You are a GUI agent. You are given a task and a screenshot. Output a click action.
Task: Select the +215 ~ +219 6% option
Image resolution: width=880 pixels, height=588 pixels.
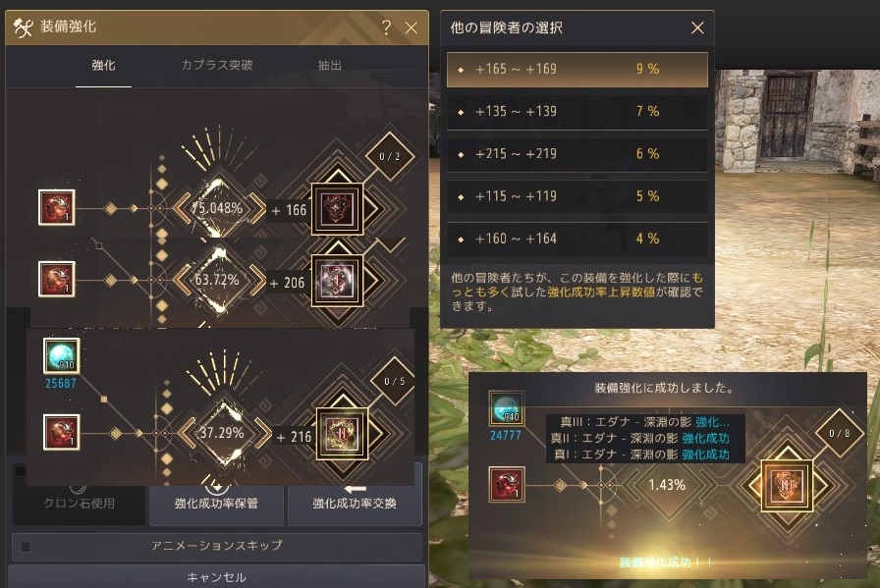click(x=577, y=154)
